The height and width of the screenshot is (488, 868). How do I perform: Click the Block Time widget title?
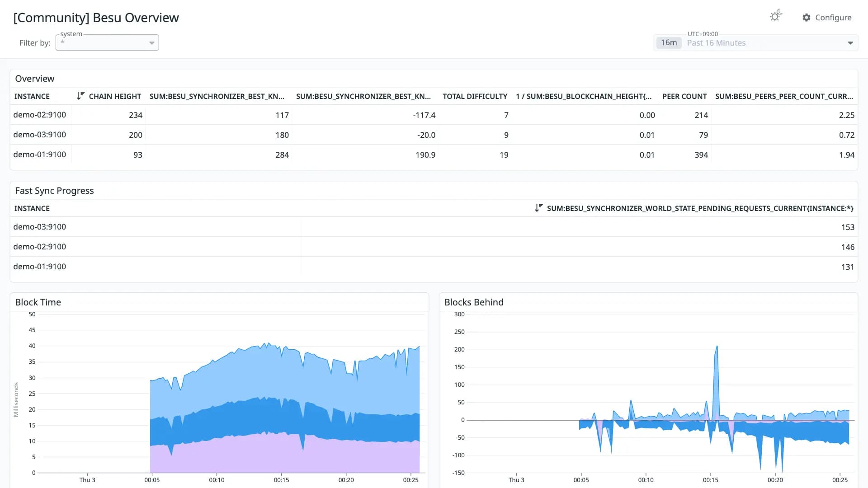point(38,302)
